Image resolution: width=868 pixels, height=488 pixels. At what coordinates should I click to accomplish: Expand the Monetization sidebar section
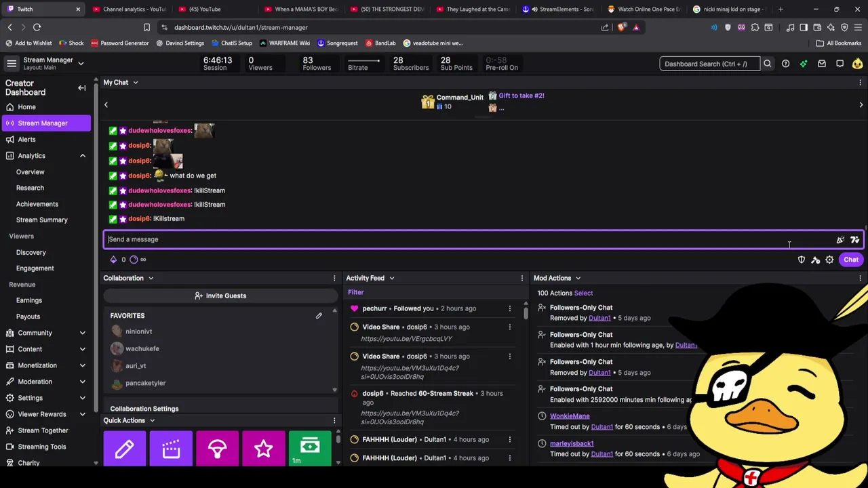pos(83,365)
